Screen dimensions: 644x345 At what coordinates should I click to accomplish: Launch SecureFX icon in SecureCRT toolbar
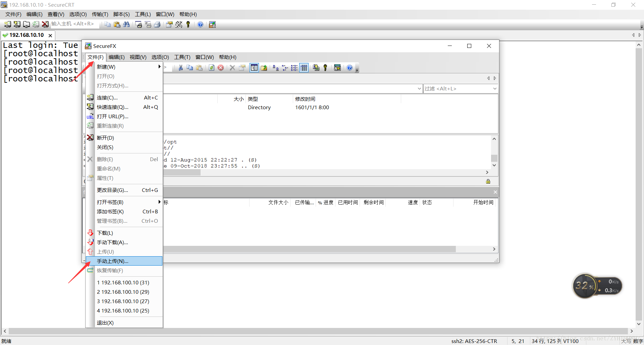point(212,24)
